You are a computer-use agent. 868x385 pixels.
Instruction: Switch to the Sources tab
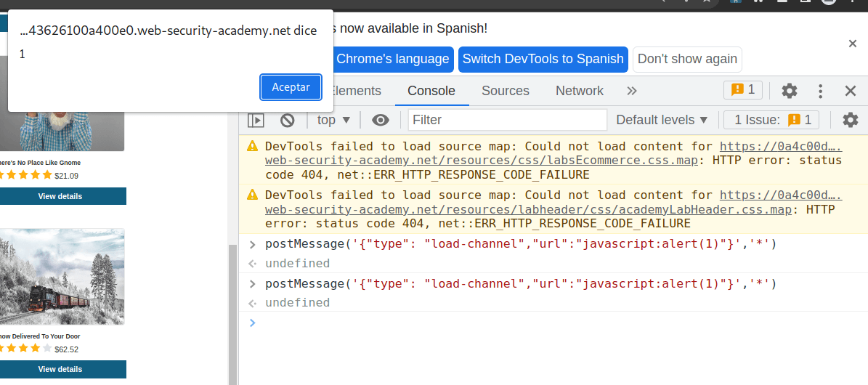click(x=506, y=91)
